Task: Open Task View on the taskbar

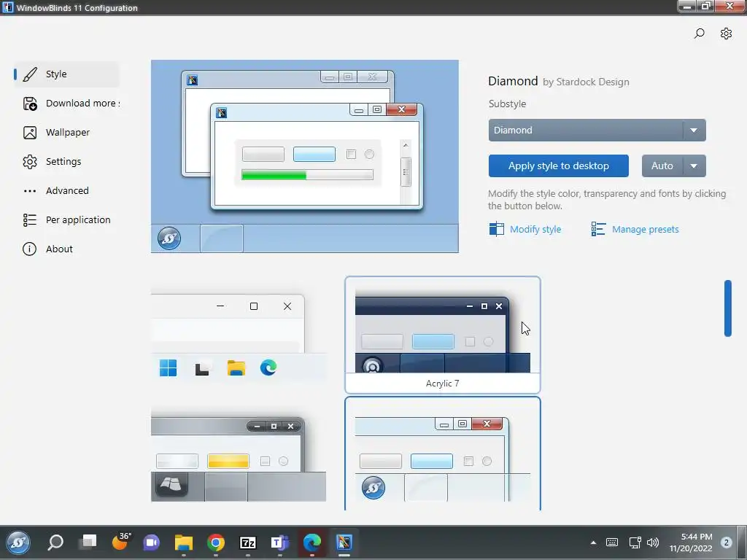Action: pyautogui.click(x=88, y=542)
